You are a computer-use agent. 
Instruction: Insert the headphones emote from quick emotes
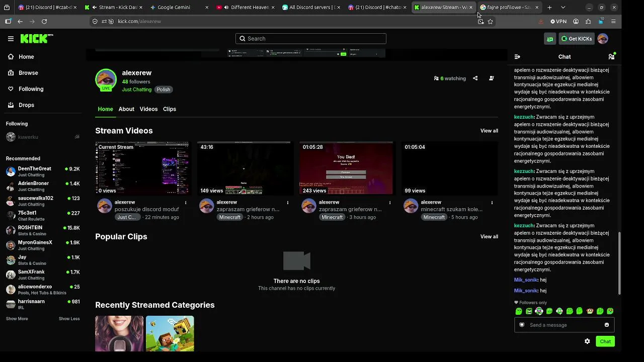point(539,311)
